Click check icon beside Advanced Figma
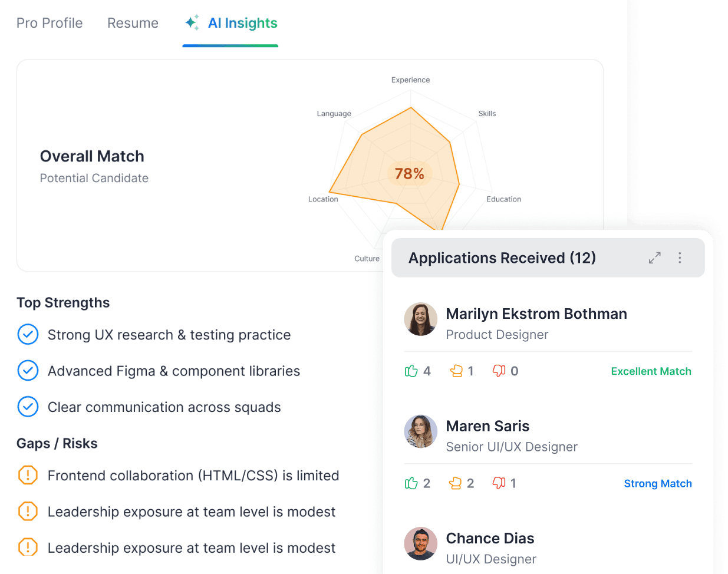The width and height of the screenshot is (728, 574). click(x=28, y=371)
